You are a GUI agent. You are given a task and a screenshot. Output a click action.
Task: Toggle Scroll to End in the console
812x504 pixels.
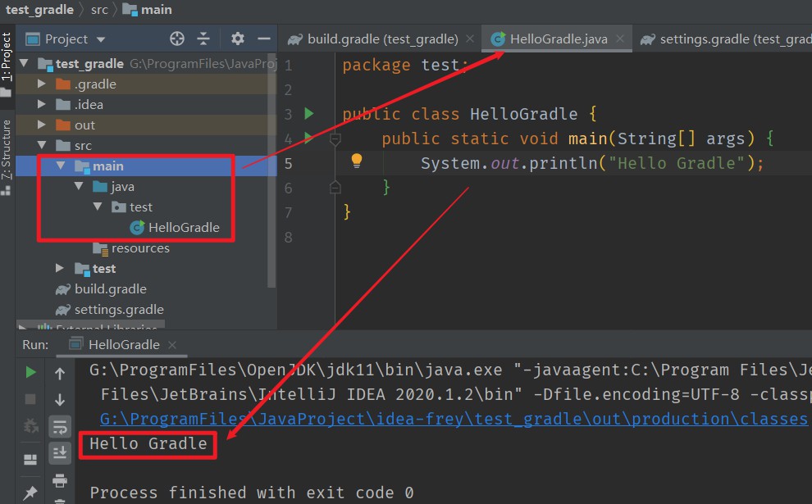[59, 452]
